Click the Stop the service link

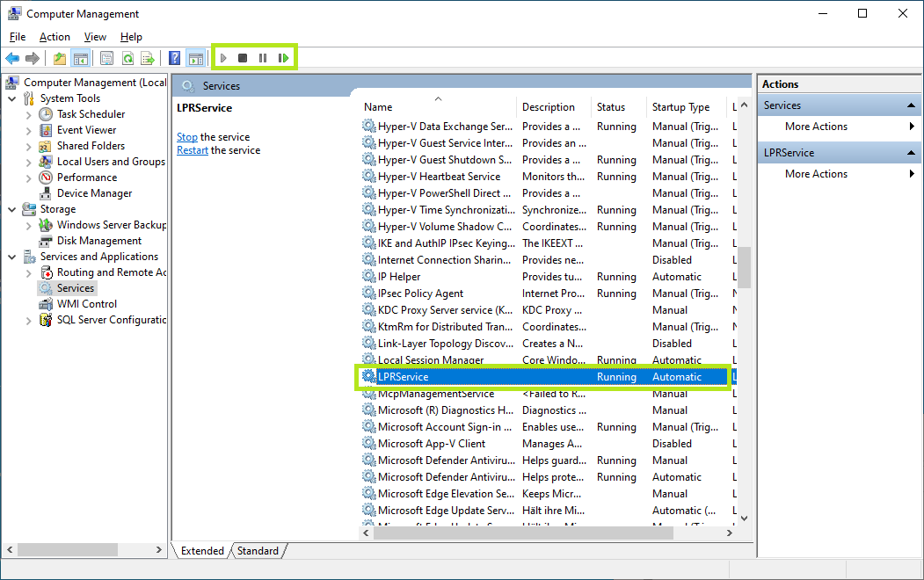(187, 137)
